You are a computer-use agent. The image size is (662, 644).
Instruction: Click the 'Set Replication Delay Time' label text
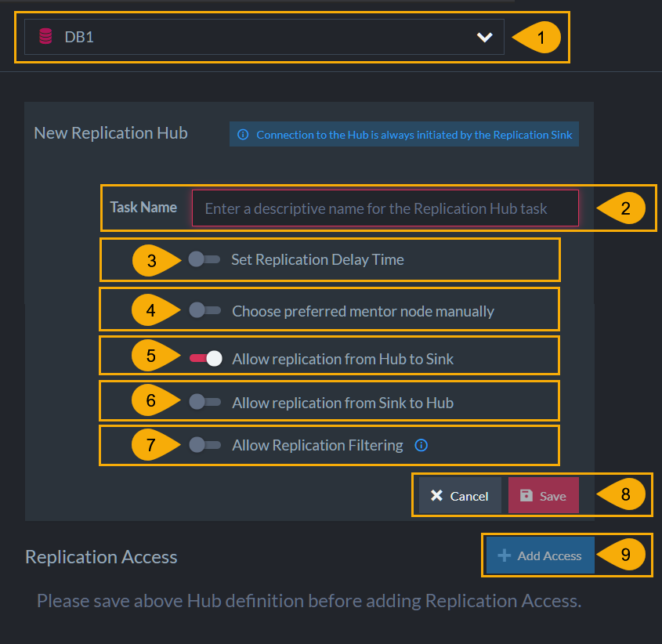coord(317,259)
